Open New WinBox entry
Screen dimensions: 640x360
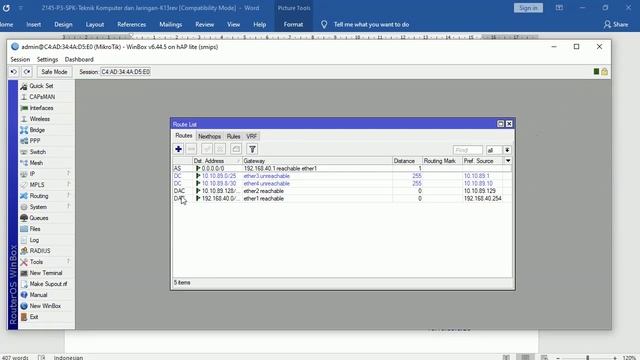click(x=45, y=306)
